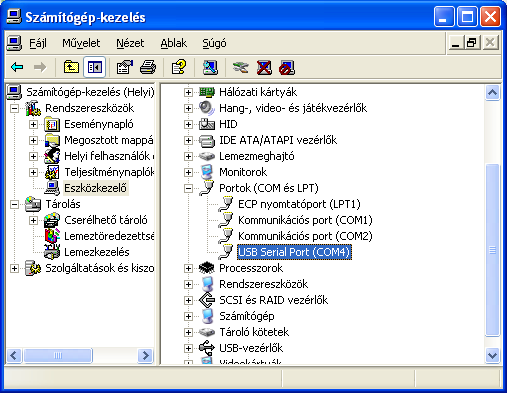Select the Számítógép device category
The width and height of the screenshot is (507, 393).
247,316
